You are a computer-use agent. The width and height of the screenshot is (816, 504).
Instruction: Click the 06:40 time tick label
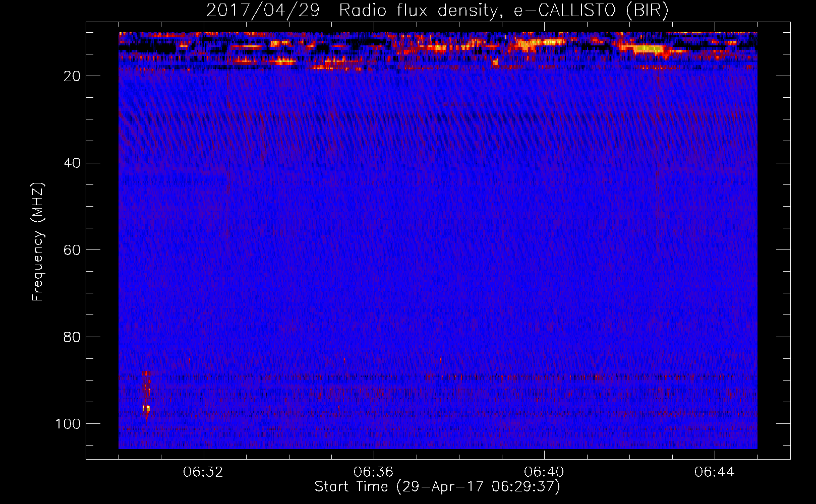click(544, 472)
